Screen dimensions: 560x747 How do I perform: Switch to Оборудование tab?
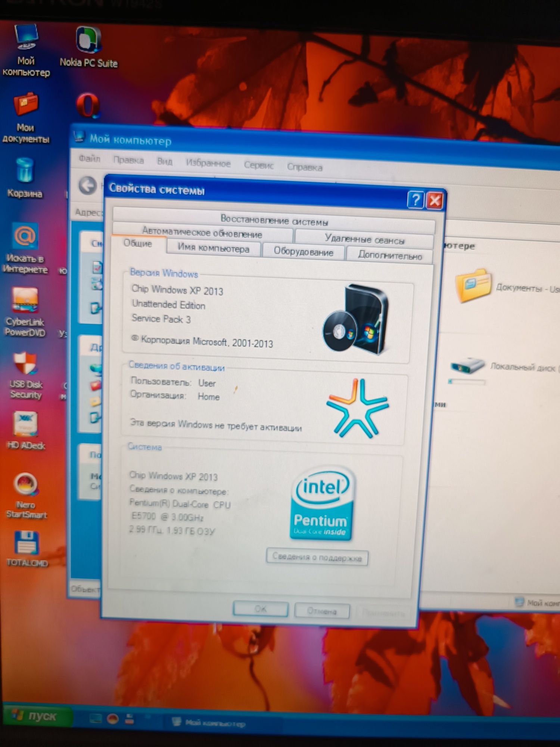[x=303, y=251]
